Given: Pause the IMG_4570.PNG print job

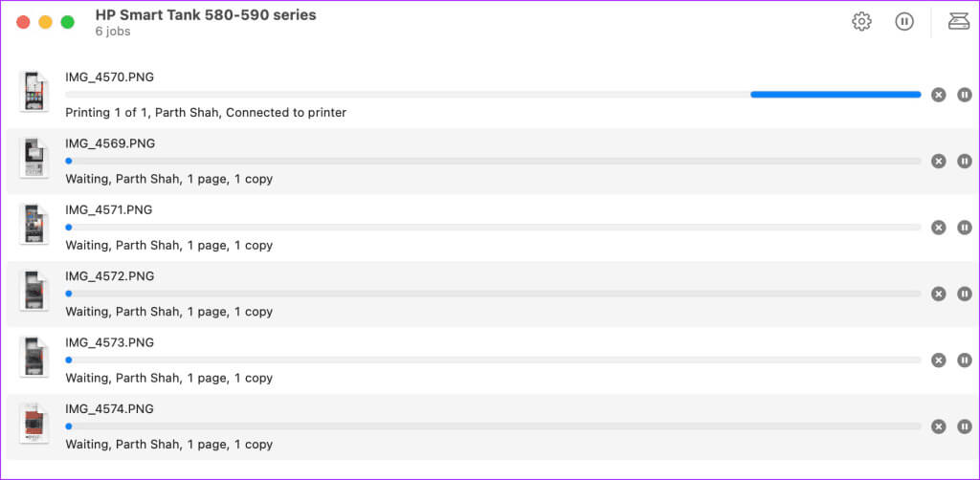Looking at the screenshot, I should point(965,95).
